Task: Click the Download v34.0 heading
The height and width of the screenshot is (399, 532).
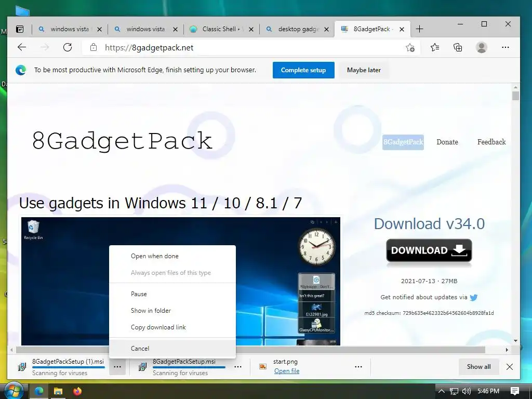Action: (429, 224)
